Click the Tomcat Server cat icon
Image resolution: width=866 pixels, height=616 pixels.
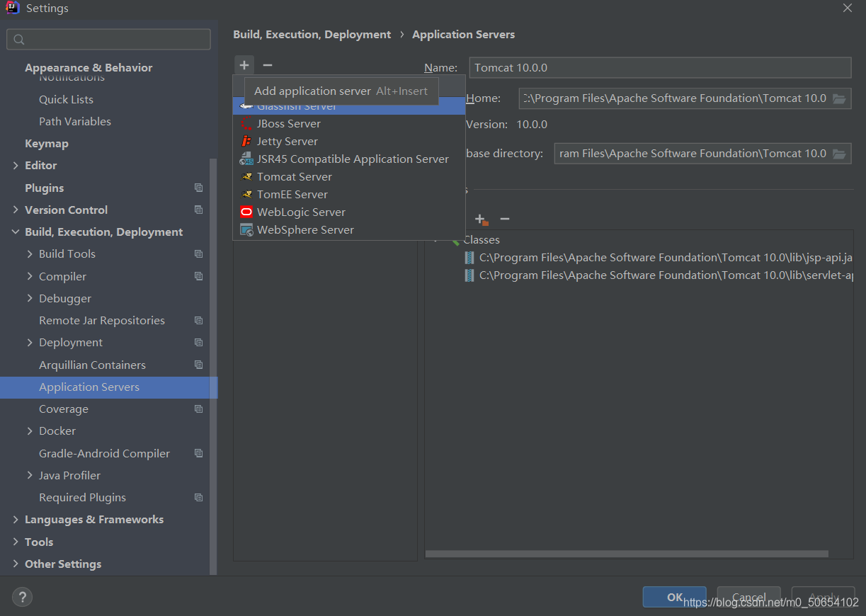coord(246,177)
